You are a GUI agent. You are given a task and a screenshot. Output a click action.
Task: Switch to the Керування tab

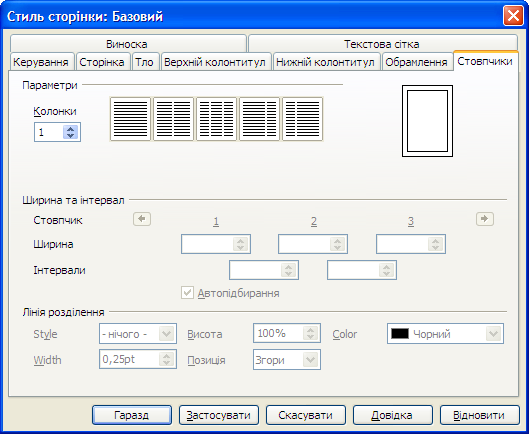[41, 62]
